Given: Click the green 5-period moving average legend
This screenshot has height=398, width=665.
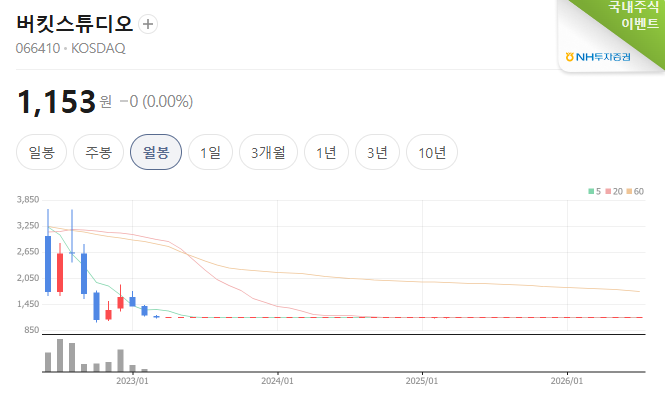Looking at the screenshot, I should click(595, 191).
